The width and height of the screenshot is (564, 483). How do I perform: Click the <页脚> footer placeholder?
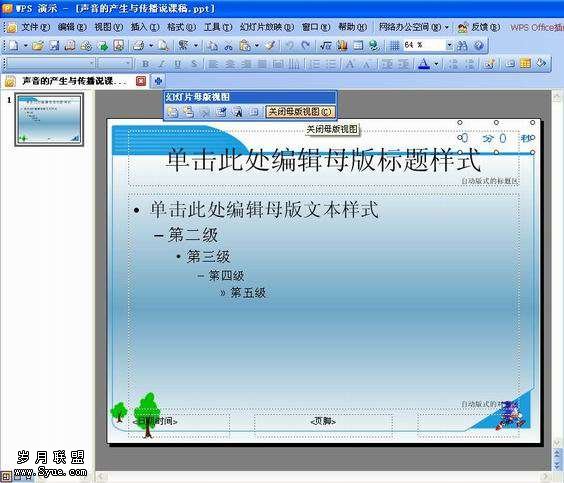[323, 421]
